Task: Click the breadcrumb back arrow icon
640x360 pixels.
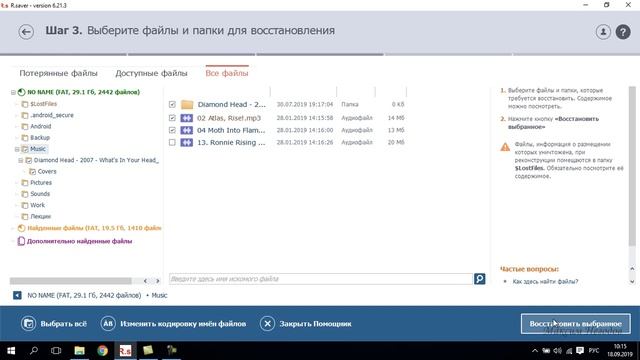Action: coord(17,295)
